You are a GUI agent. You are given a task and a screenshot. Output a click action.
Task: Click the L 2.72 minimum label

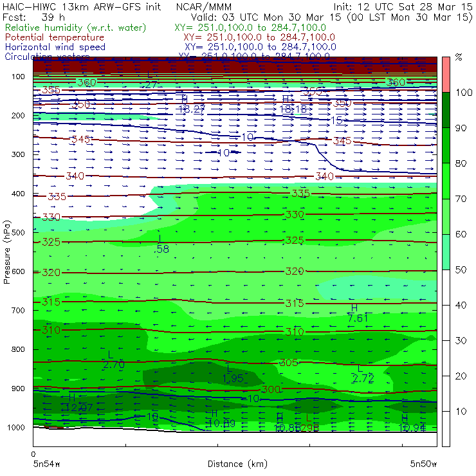click(x=363, y=374)
